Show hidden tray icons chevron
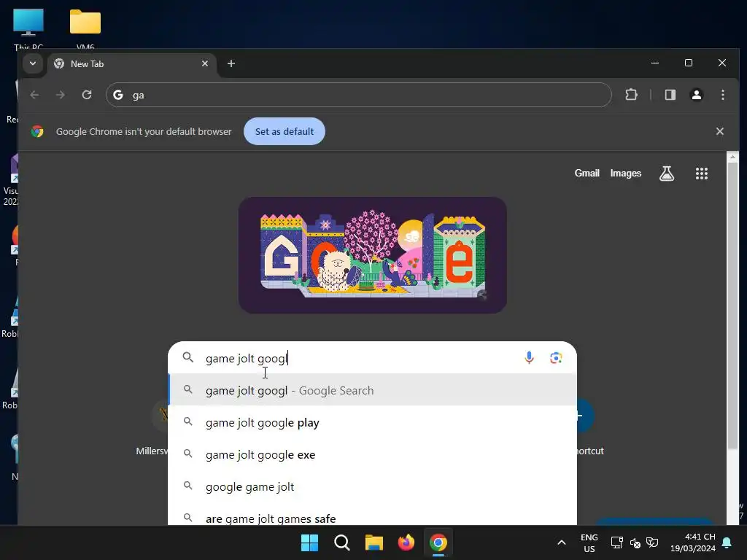 tap(561, 542)
